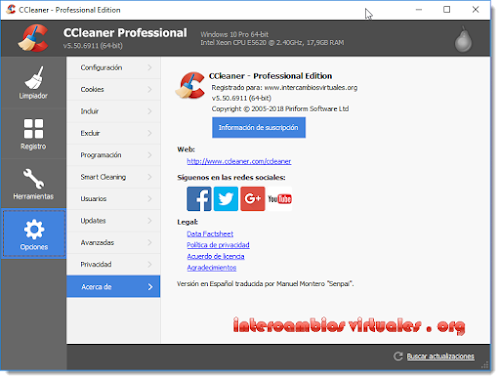The width and height of the screenshot is (500, 380).
Task: Open the Incluir options page
Action: point(113,111)
